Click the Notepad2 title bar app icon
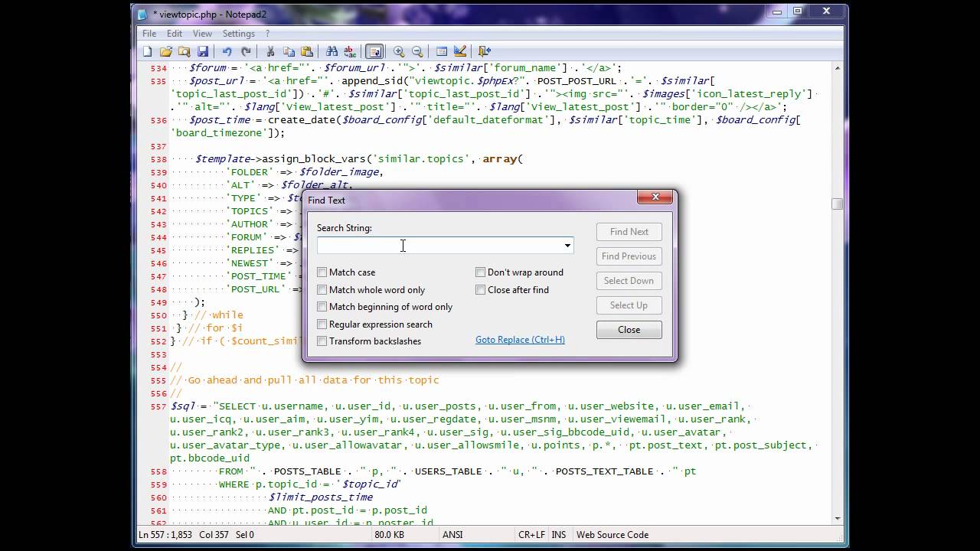This screenshot has height=551, width=980. 142,14
